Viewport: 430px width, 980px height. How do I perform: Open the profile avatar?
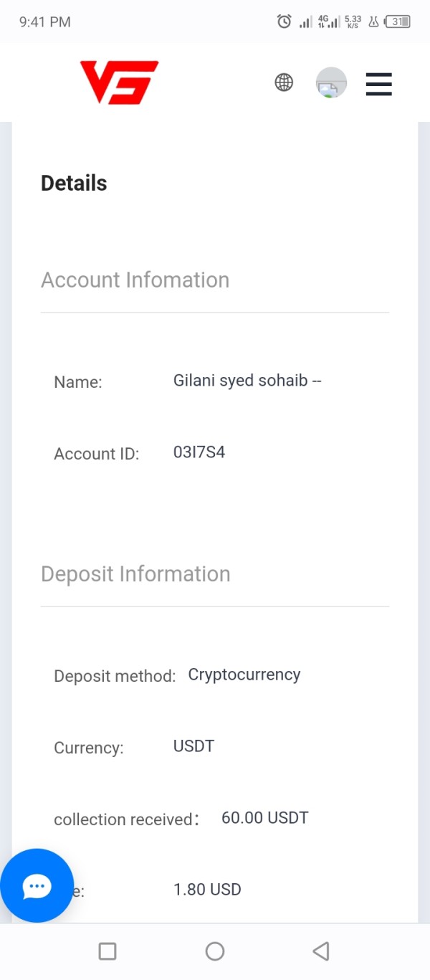(331, 83)
